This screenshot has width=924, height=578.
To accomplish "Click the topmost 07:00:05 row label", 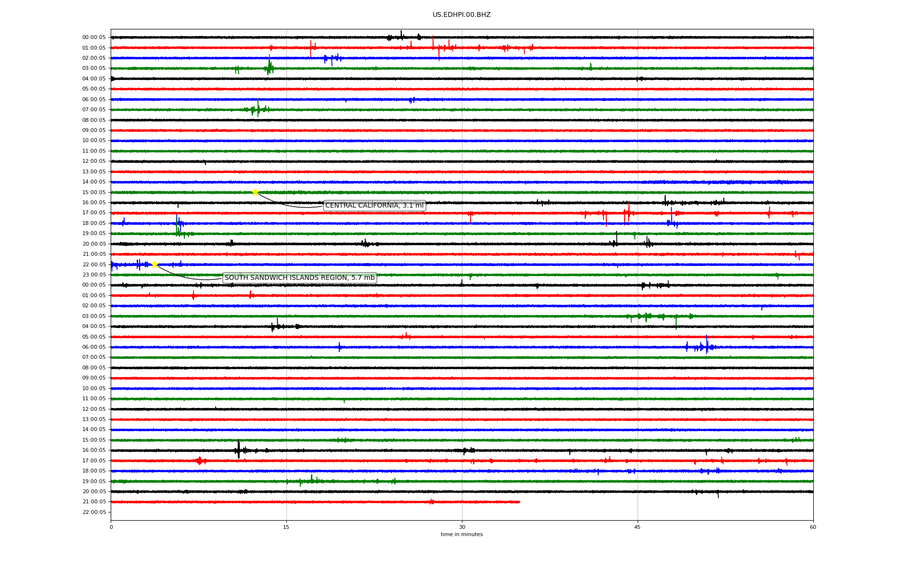I will tap(94, 110).
